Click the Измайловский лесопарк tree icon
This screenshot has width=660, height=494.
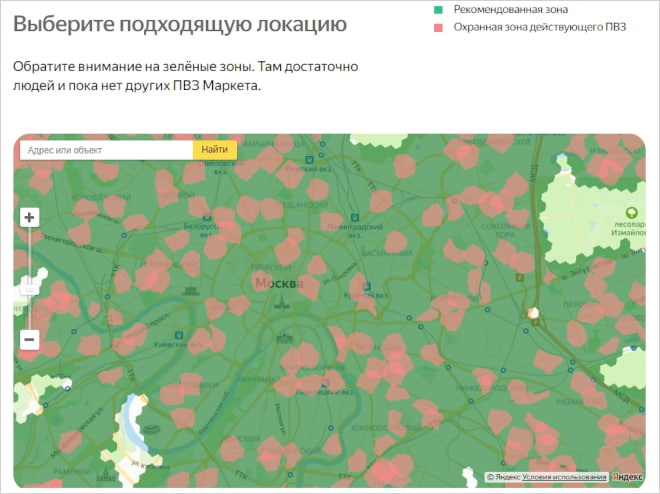631,212
